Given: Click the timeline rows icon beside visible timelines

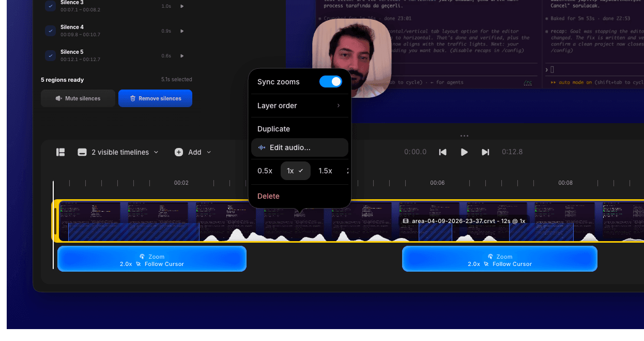Looking at the screenshot, I should pos(82,152).
